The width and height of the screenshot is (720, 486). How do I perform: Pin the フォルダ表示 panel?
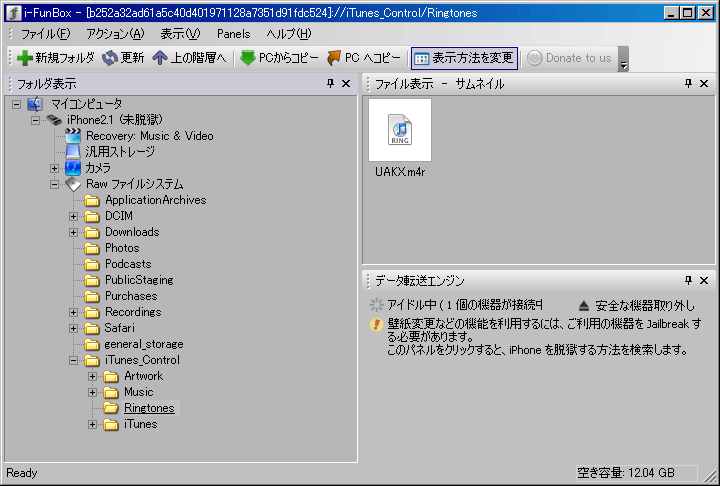(x=331, y=83)
